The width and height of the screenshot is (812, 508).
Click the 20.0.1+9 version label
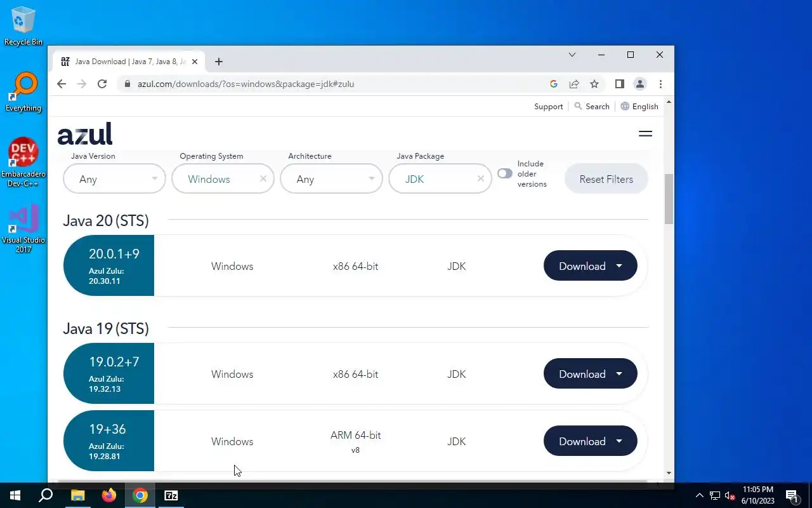tap(114, 254)
